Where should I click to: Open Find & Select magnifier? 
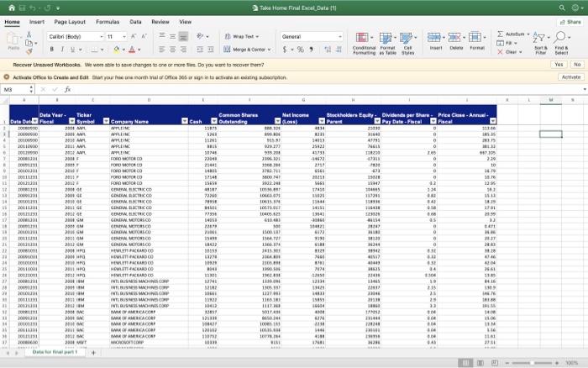tap(561, 44)
